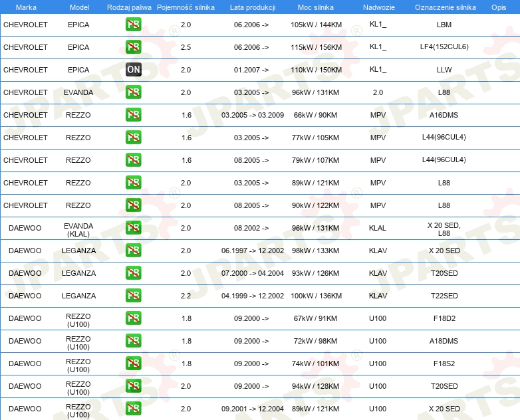Click the Moc silnika column header
Viewport: 520px width, 420px height.
click(x=316, y=7)
